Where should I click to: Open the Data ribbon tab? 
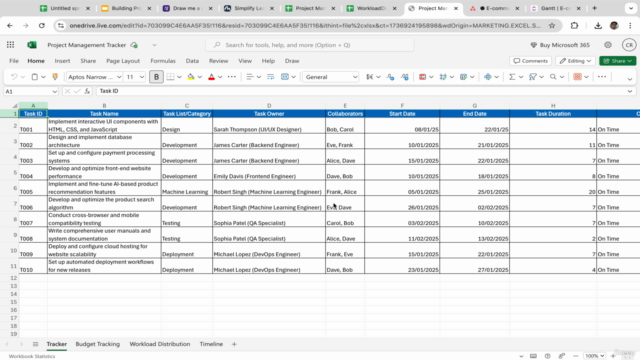click(192, 61)
